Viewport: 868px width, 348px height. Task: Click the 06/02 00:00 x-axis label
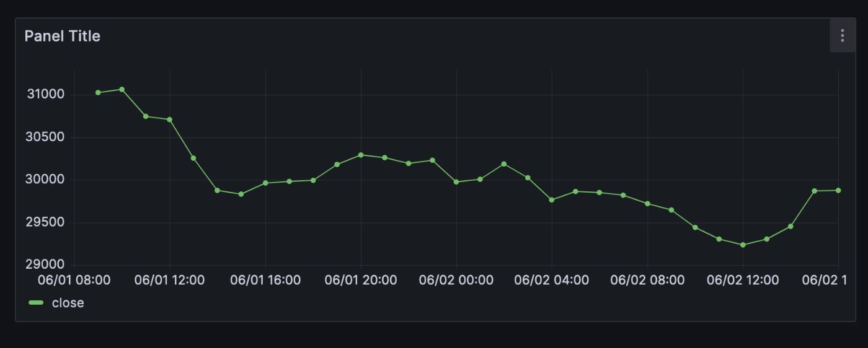click(456, 280)
